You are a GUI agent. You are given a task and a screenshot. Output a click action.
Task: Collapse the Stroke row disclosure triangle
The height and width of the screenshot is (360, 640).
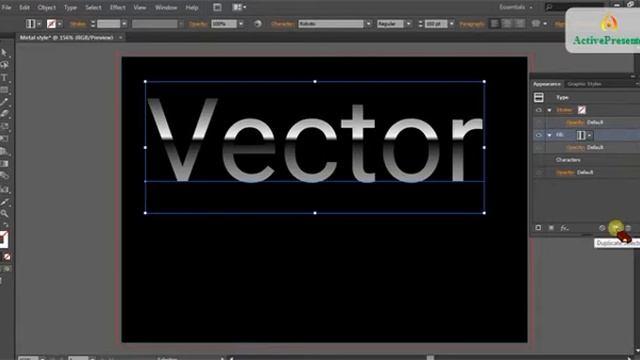click(x=549, y=110)
